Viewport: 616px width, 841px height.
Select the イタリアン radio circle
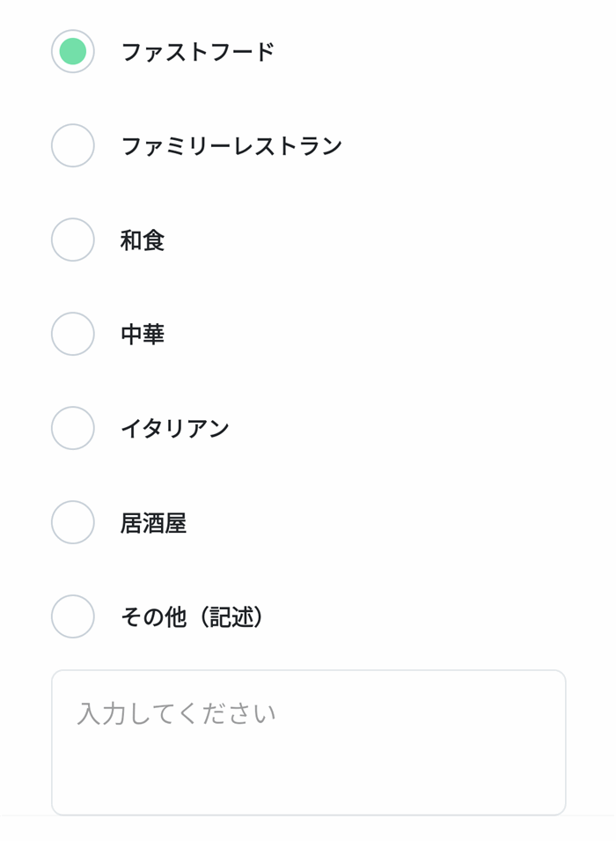(73, 428)
